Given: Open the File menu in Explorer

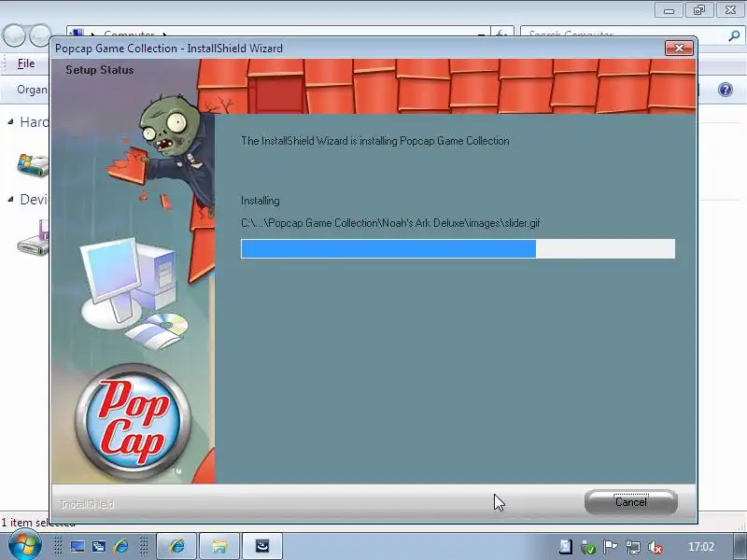Looking at the screenshot, I should (26, 63).
